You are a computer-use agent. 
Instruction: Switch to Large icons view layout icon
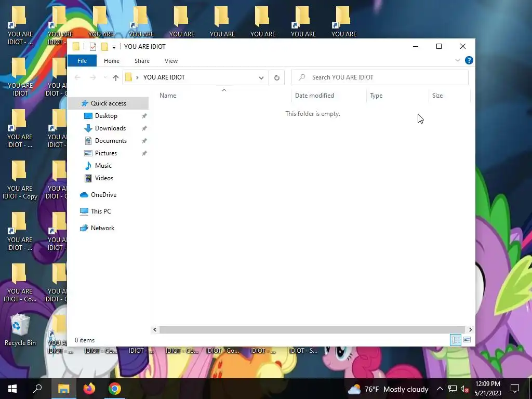click(x=467, y=340)
